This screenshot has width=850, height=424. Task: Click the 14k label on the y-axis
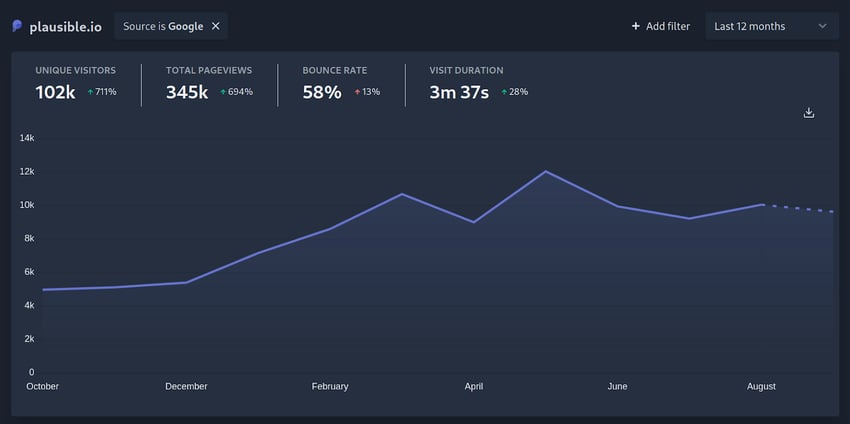pyautogui.click(x=27, y=138)
